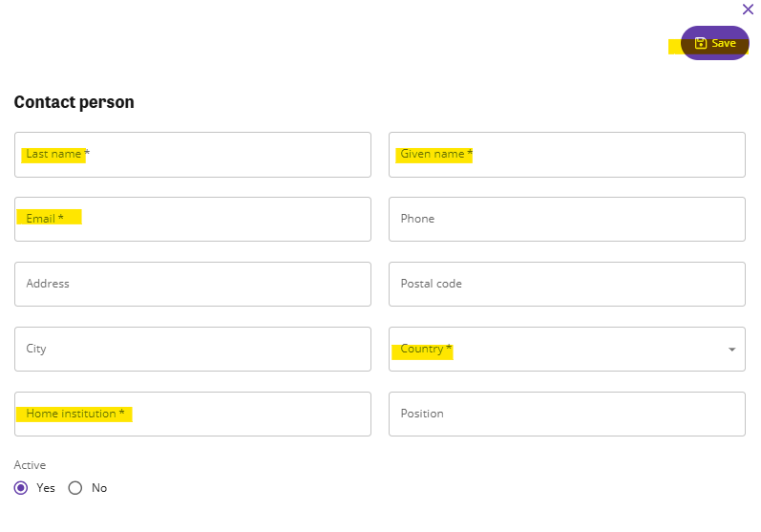Screen dimensions: 761x532
Task: Activate the Postal code text field
Action: pos(567,284)
